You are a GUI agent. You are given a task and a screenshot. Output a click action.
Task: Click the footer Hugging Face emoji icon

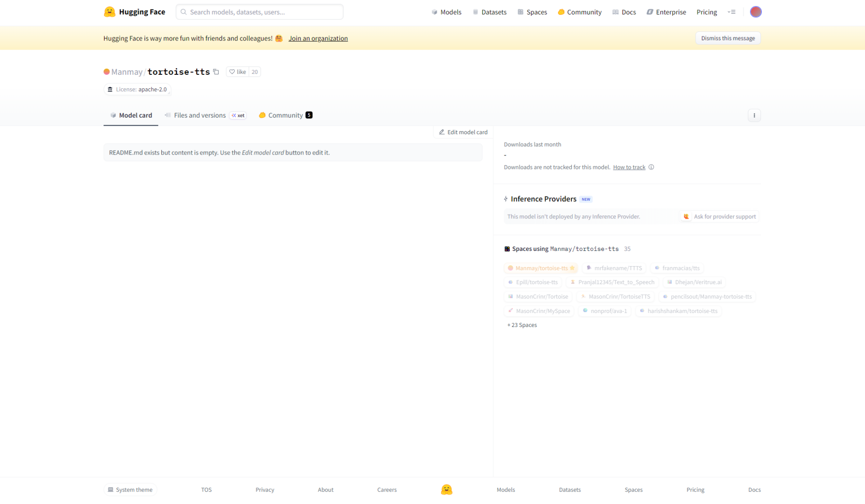(446, 490)
